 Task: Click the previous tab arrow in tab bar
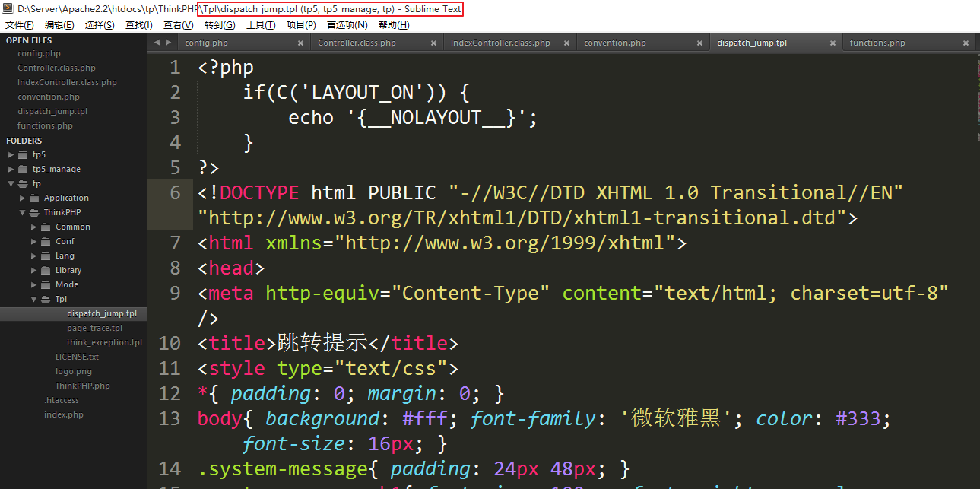(157, 43)
